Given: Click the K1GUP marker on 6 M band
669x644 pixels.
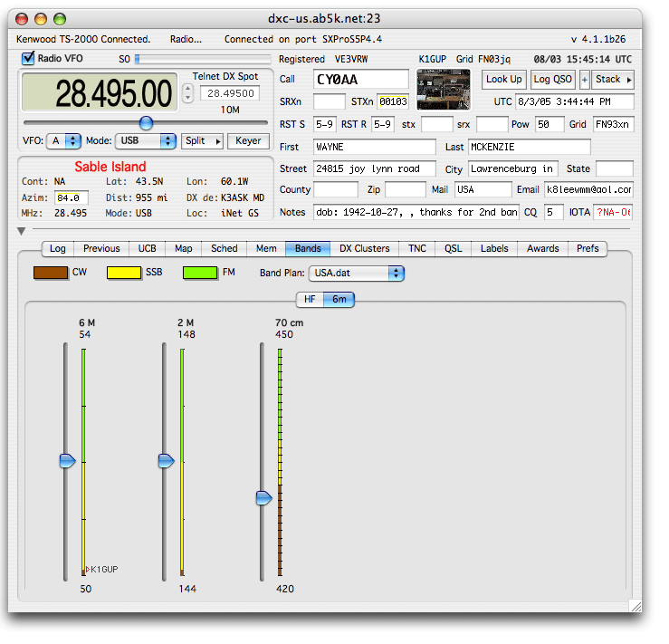Looking at the screenshot, I should click(x=102, y=569).
